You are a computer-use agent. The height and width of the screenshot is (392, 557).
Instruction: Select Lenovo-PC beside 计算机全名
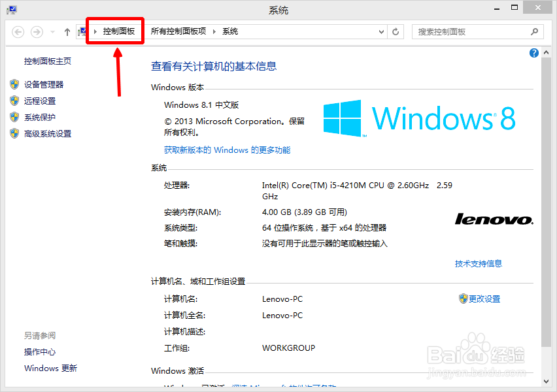point(282,316)
